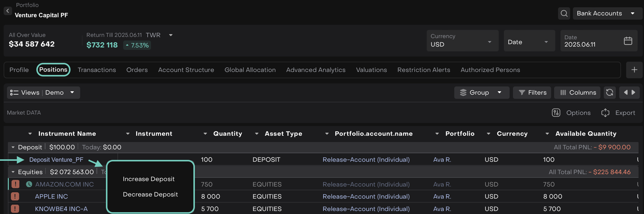Expand the Group dropdown
Viewport: 644px width, 214px height.
coord(481,92)
